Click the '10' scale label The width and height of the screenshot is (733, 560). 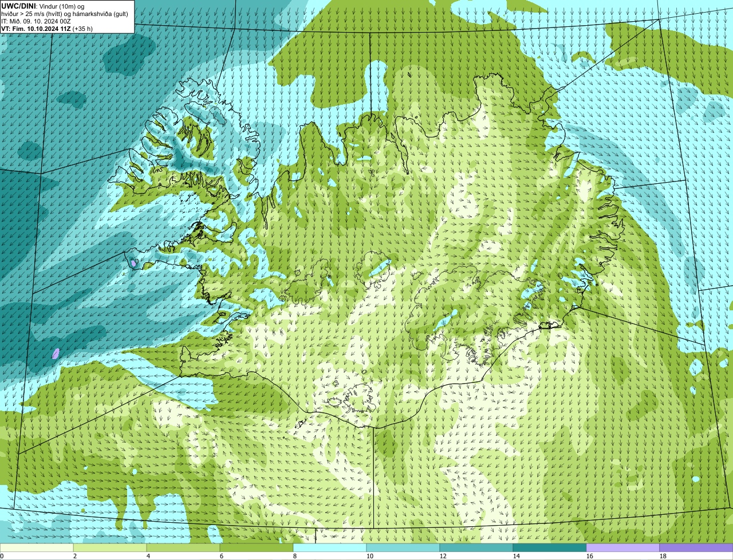[370, 556]
